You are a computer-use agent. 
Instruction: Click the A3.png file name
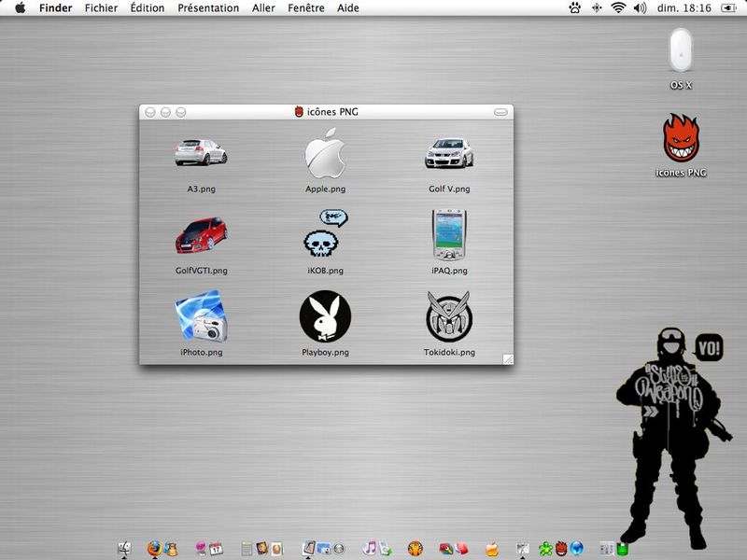201,189
